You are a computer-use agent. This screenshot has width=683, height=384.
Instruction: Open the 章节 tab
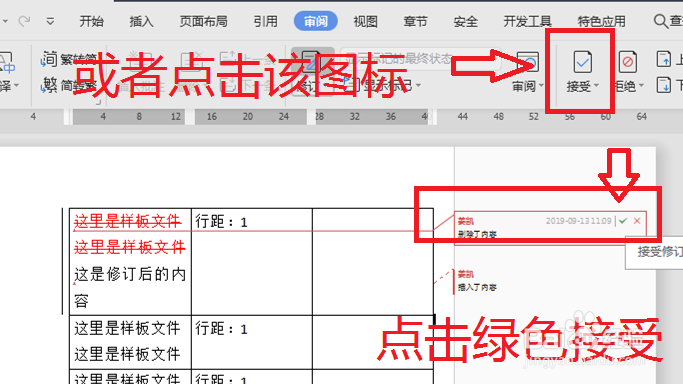tap(415, 21)
